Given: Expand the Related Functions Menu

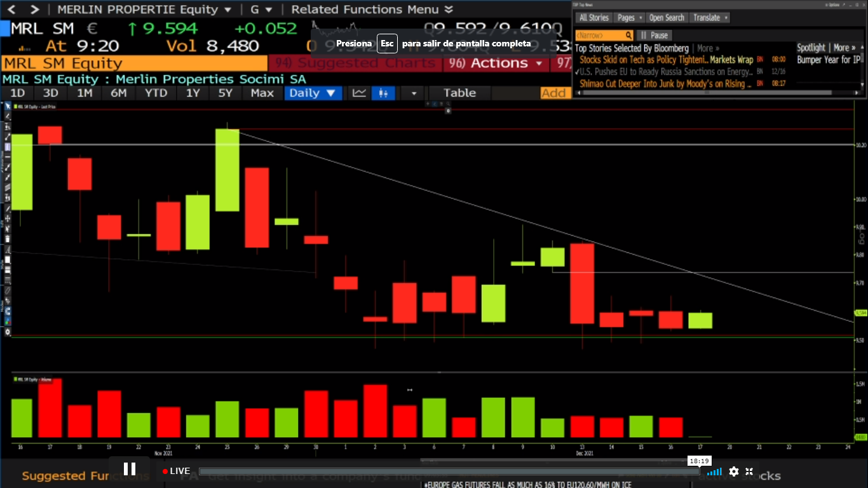Looking at the screenshot, I should coord(372,10).
